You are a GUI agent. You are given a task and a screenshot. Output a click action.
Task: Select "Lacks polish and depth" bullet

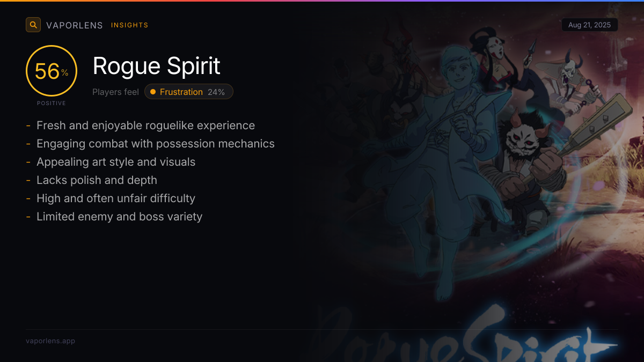97,180
